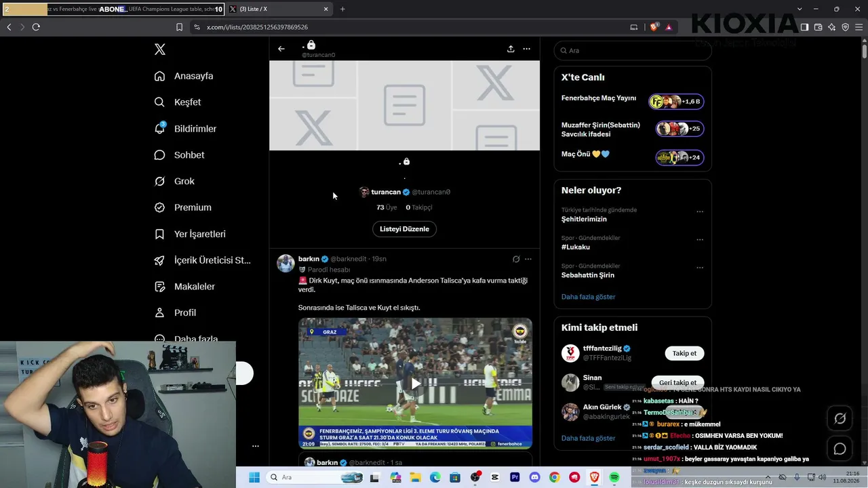Click the Listeyi Düzenle button
Screen dimensions: 868x488
tap(404, 229)
